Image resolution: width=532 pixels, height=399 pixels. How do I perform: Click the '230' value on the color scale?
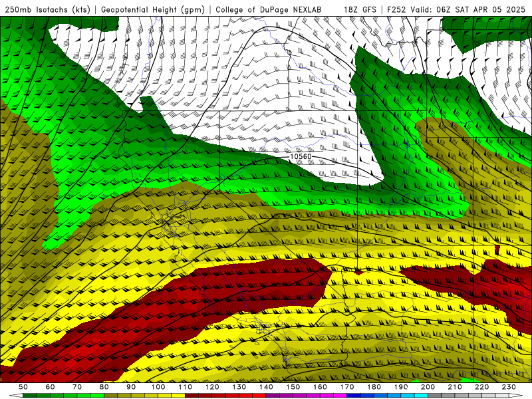509,387
